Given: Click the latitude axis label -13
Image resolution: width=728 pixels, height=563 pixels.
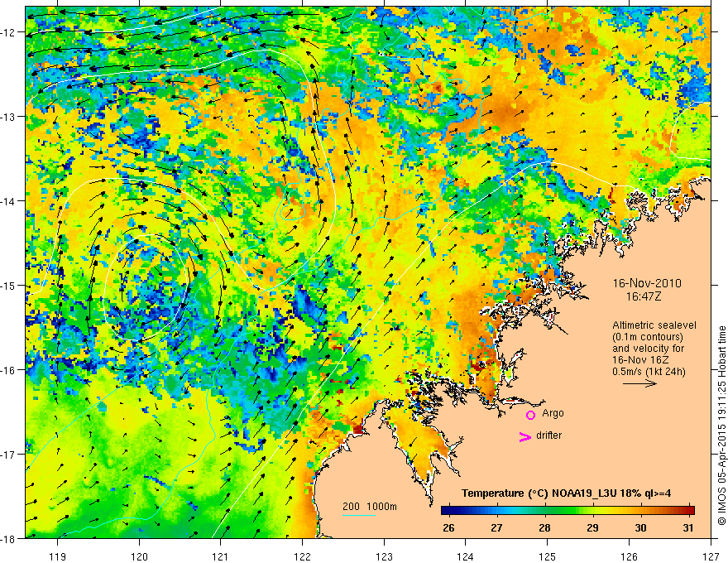Looking at the screenshot, I should coord(9,117).
